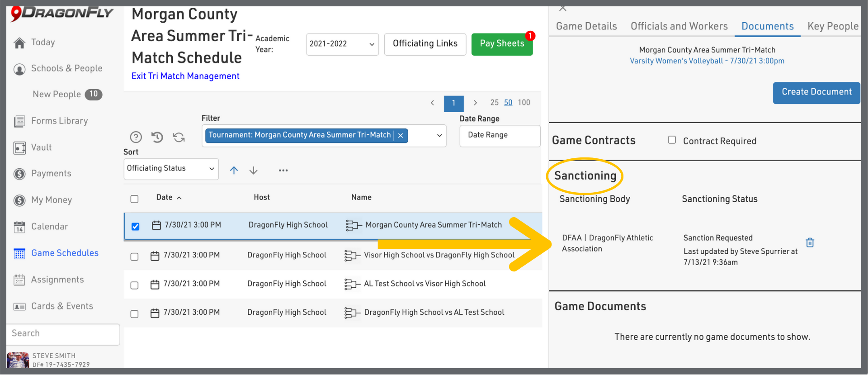Click Exit Tri Match Management link

185,76
